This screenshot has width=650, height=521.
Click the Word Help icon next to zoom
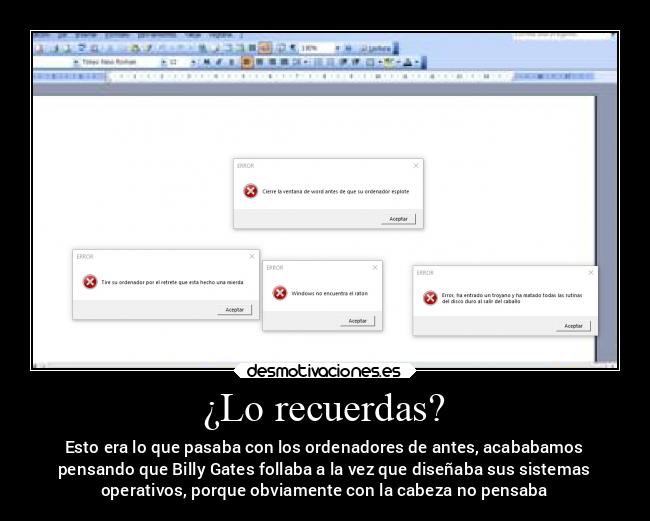point(348,48)
